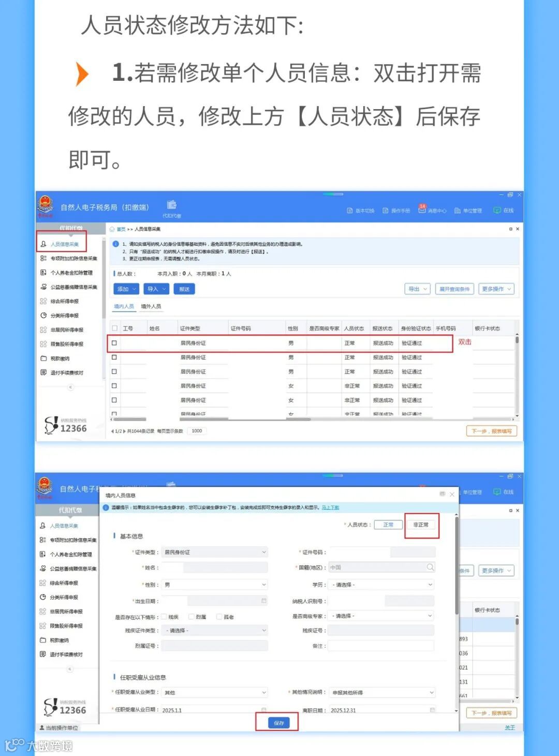Open the 税款缴纳 module

point(58,358)
